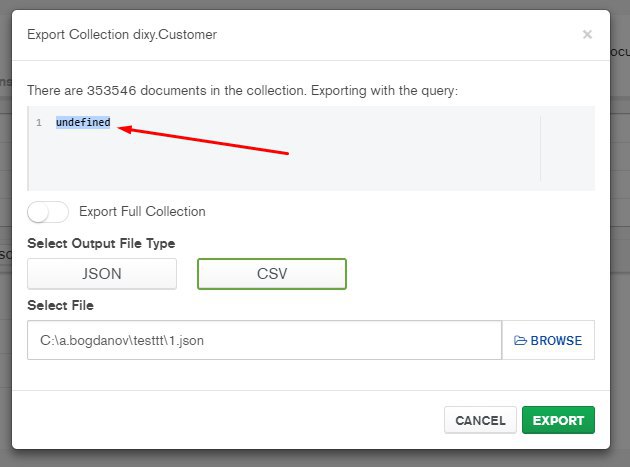This screenshot has width=630, height=467.
Task: Click the 'Export Full Collection' label
Action: click(142, 212)
